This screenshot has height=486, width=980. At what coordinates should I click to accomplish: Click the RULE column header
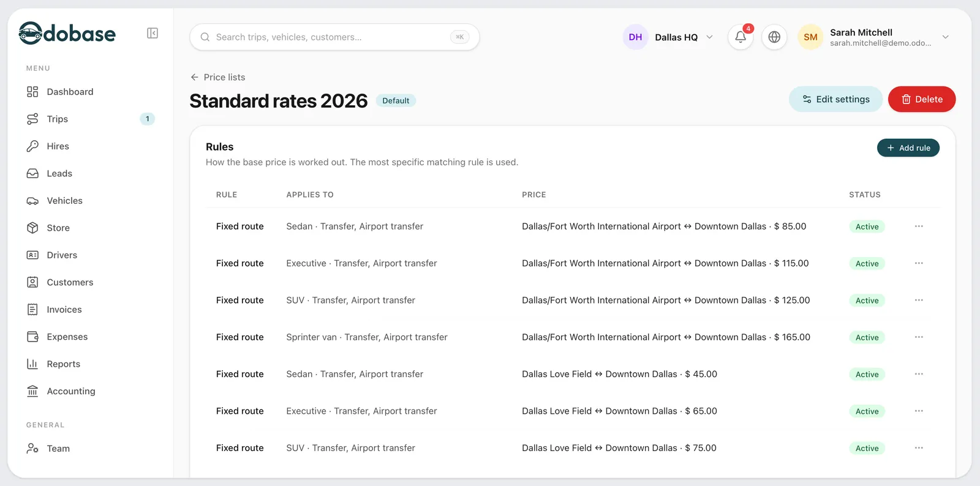(x=227, y=195)
